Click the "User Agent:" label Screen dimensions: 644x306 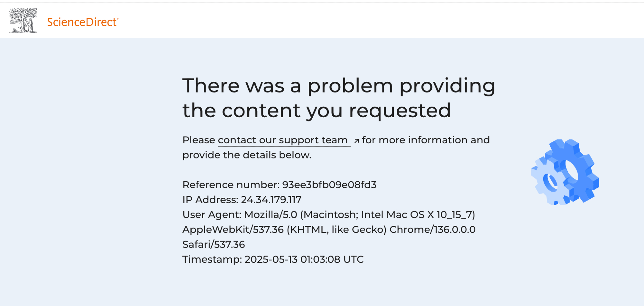(212, 215)
